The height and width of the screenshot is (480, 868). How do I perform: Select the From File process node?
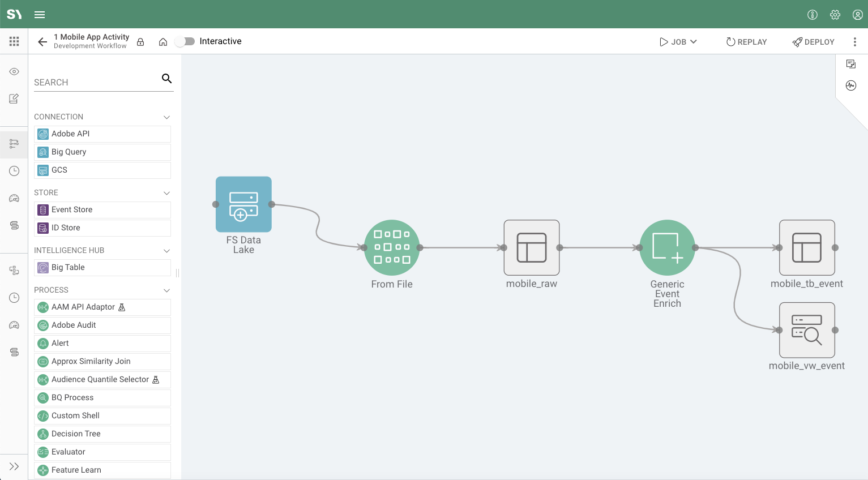(x=392, y=247)
